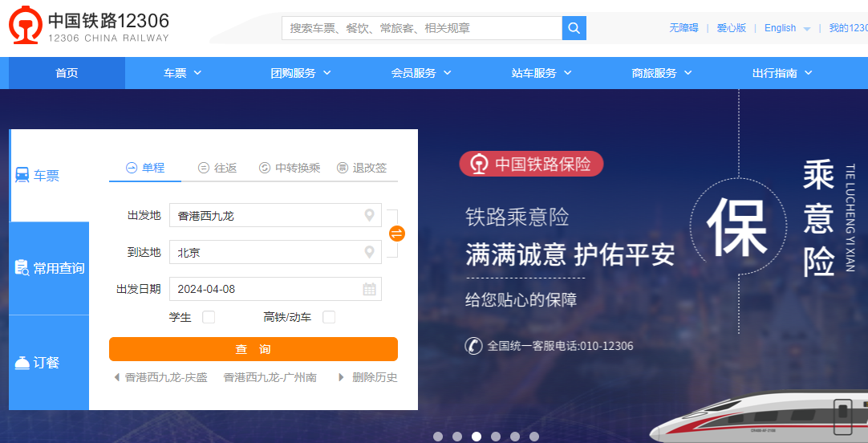Open the 订餐 sidebar tab
The height and width of the screenshot is (443, 868).
[x=49, y=363]
